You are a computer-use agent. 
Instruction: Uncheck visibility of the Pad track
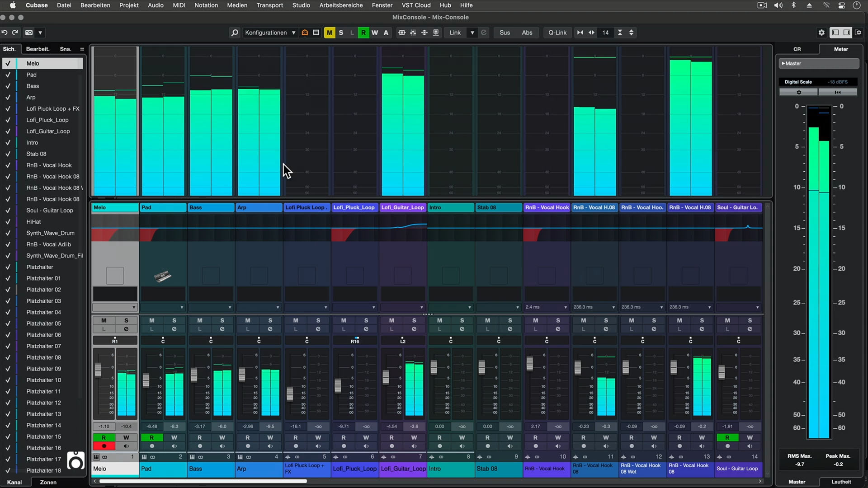[8, 75]
